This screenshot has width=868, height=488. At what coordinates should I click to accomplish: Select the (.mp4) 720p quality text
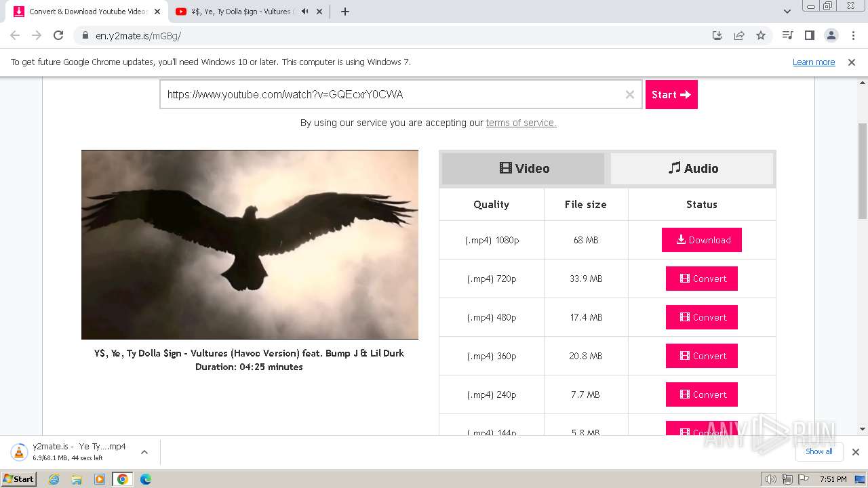(492, 279)
